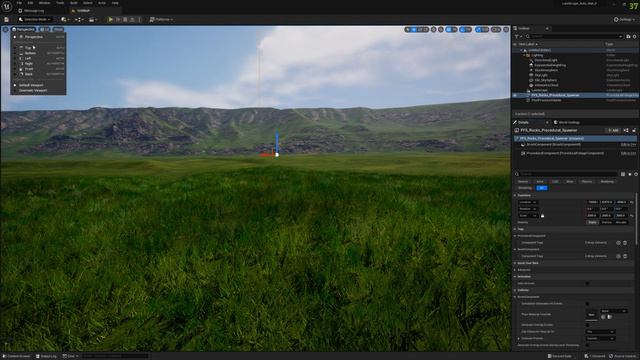Image resolution: width=640 pixels, height=360 pixels.
Task: Open the Outliner settings gear
Action: tap(635, 36)
